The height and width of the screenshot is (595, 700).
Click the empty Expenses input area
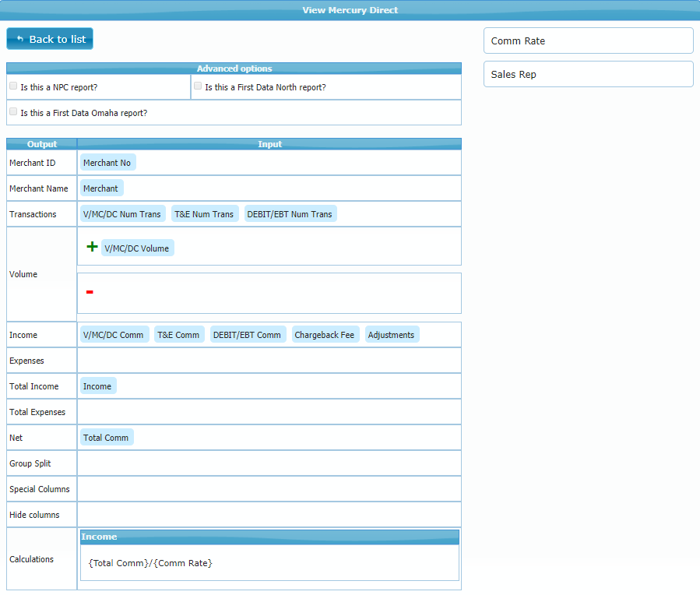pos(269,361)
